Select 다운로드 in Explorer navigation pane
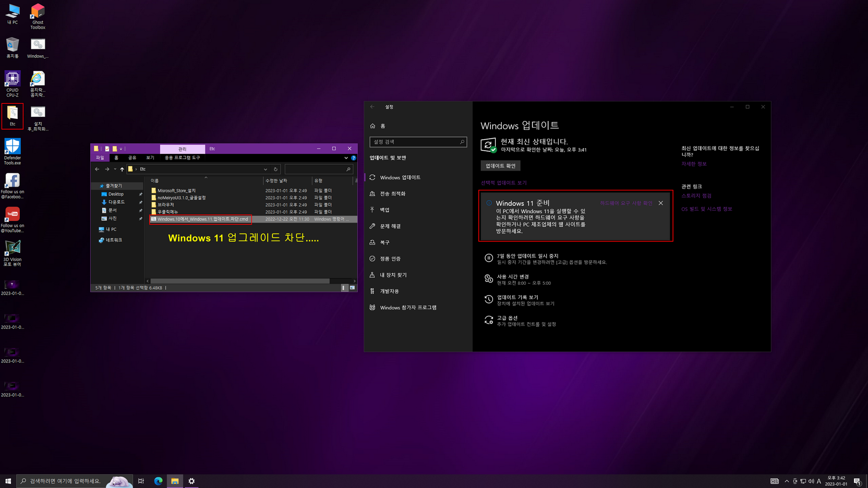 click(x=116, y=202)
